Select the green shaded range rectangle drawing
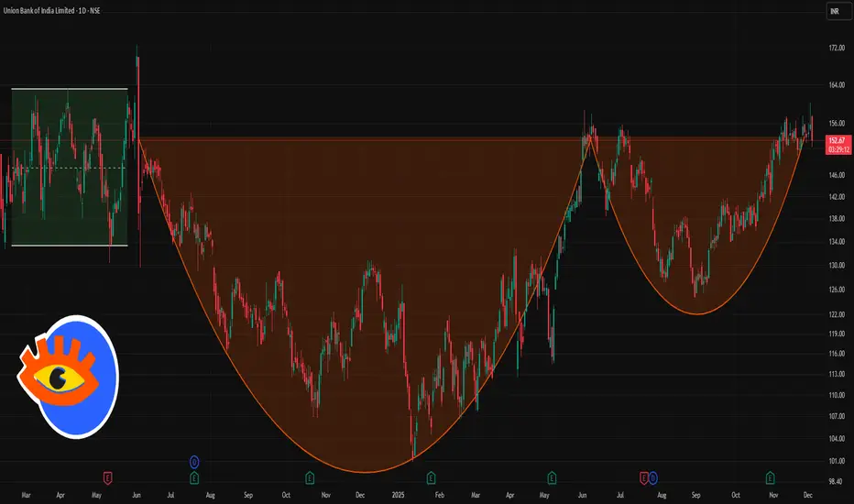Screen dimensions: 854x504 70,167
